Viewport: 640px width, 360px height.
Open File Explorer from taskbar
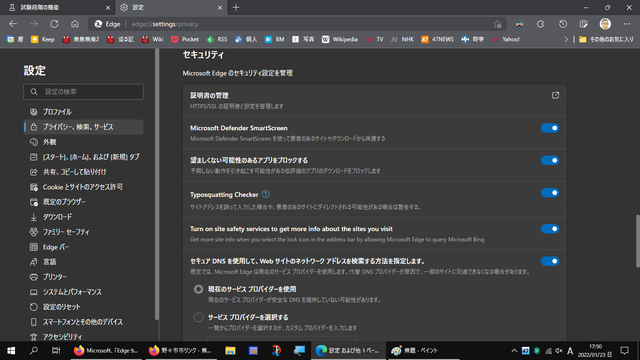coord(230,350)
